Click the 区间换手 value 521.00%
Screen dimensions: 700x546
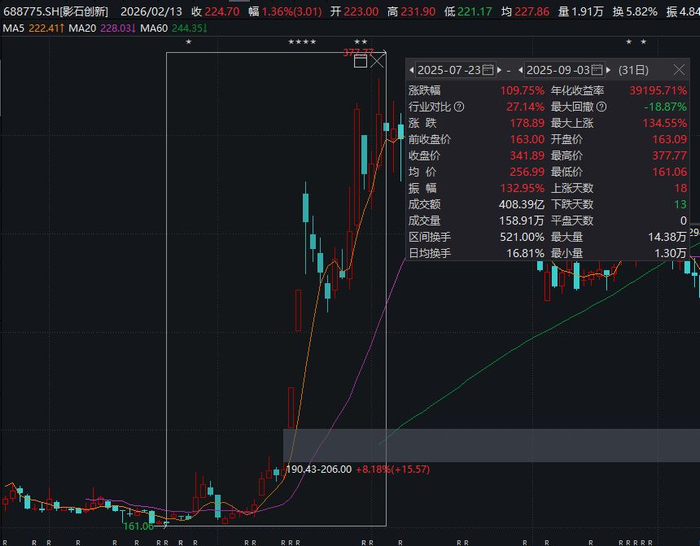(x=522, y=237)
